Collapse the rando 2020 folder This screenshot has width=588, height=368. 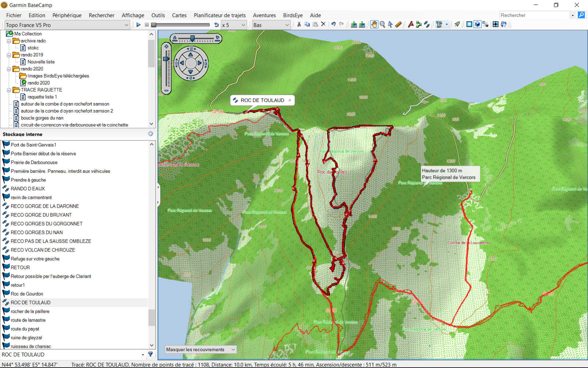click(9, 69)
